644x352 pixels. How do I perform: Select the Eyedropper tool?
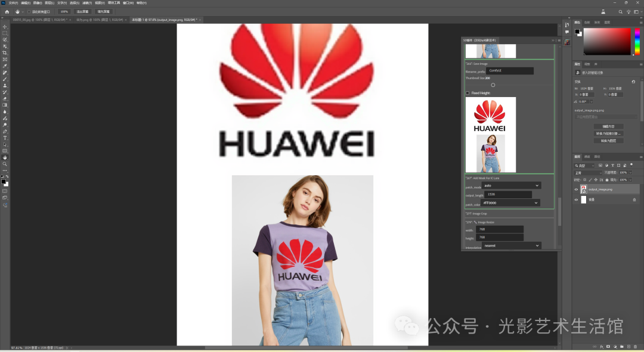(x=5, y=66)
